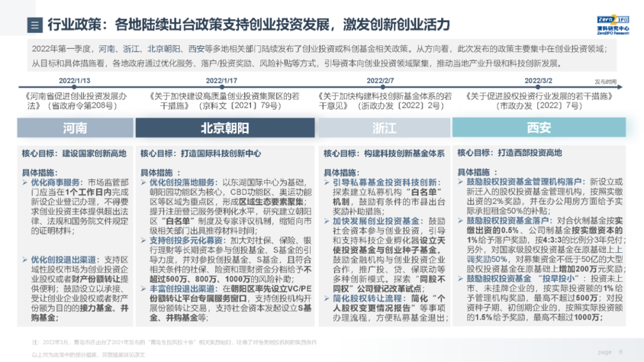Click the 发布时间 label at timeline end
Screen dimensions: 644x362
pyautogui.click(x=605, y=82)
